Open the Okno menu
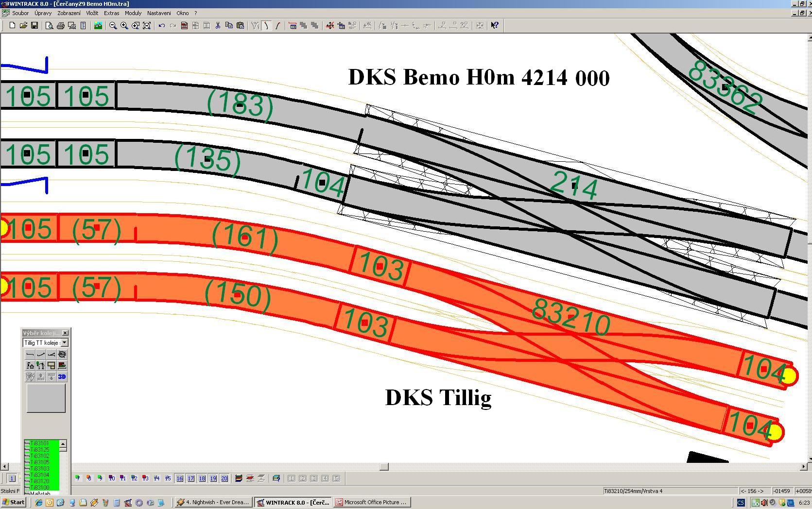The height and width of the screenshot is (509, 812). point(183,13)
